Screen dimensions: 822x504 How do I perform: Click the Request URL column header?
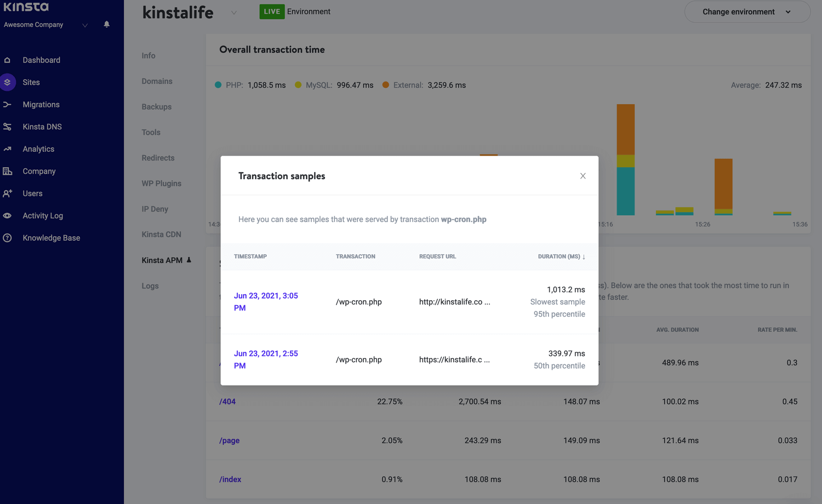[437, 256]
